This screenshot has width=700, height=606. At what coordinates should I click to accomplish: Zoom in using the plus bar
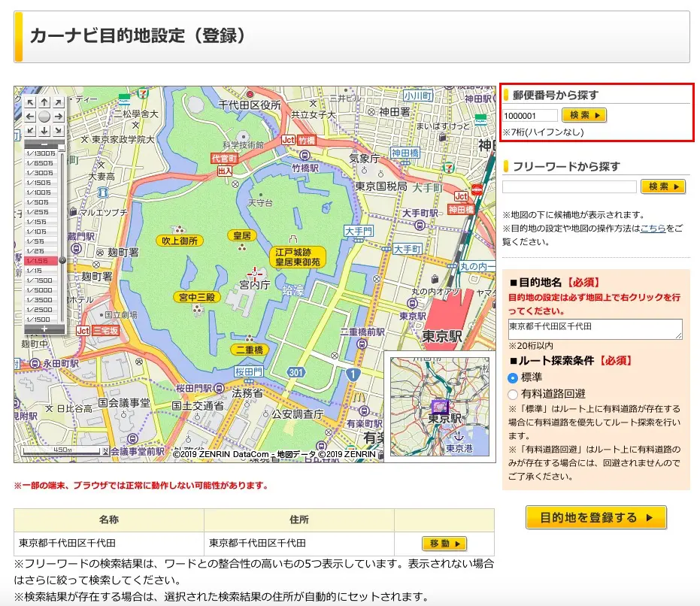click(x=44, y=329)
